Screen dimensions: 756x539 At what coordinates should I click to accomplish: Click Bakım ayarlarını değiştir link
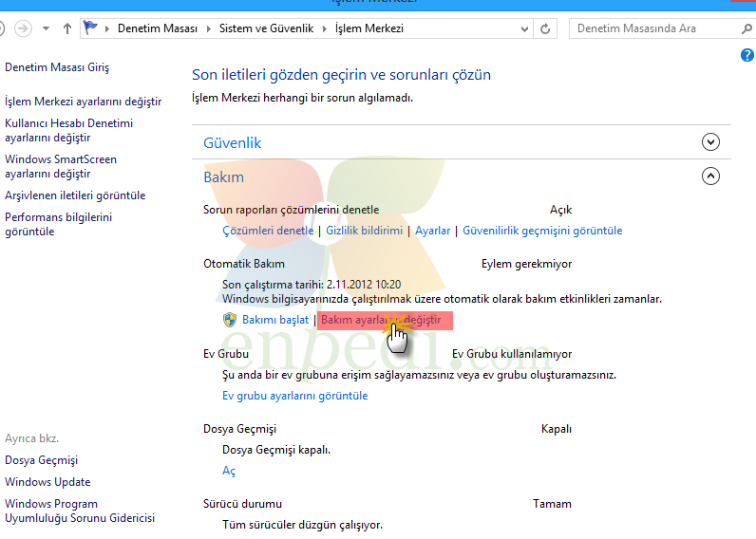point(381,320)
